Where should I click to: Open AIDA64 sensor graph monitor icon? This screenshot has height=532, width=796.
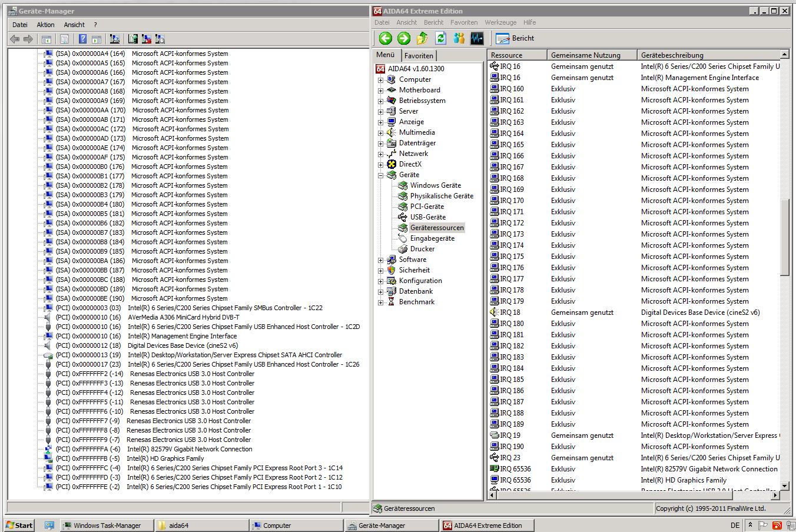[477, 38]
